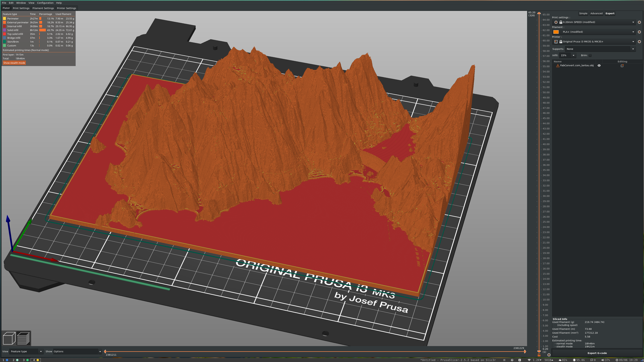The height and width of the screenshot is (362, 644).
Task: Click Show stealth mode button
Action: click(14, 63)
